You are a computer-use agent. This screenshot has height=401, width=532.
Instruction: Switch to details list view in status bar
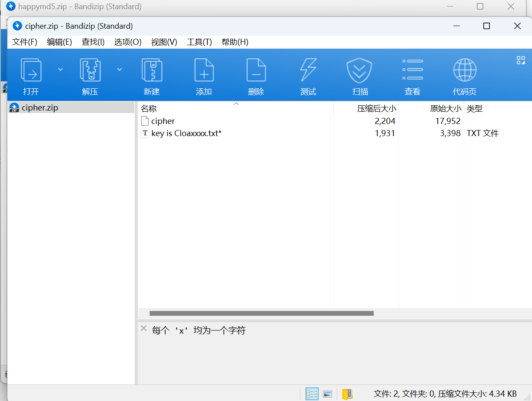coord(312,394)
